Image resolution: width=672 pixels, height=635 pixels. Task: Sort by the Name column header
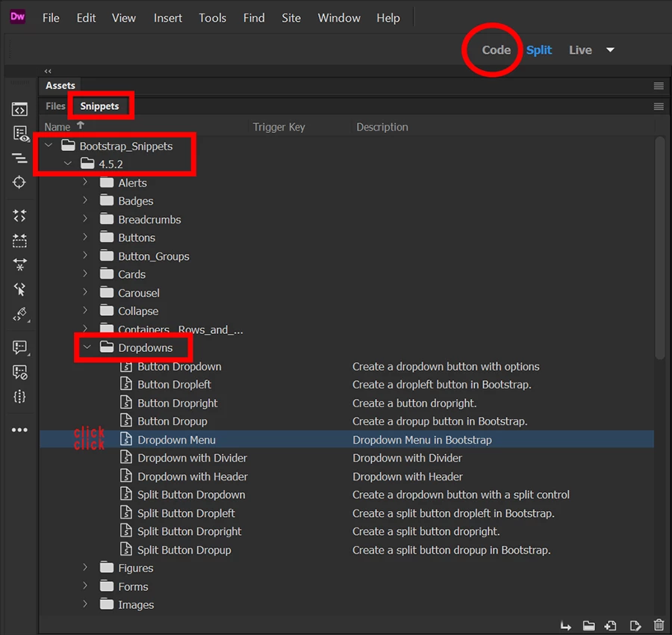57,127
